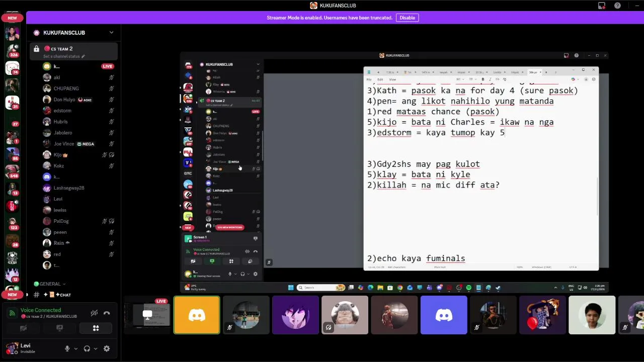Jump to new mentions via bottom NEW pill
Viewport: 644px width, 362px height.
pyautogui.click(x=12, y=295)
